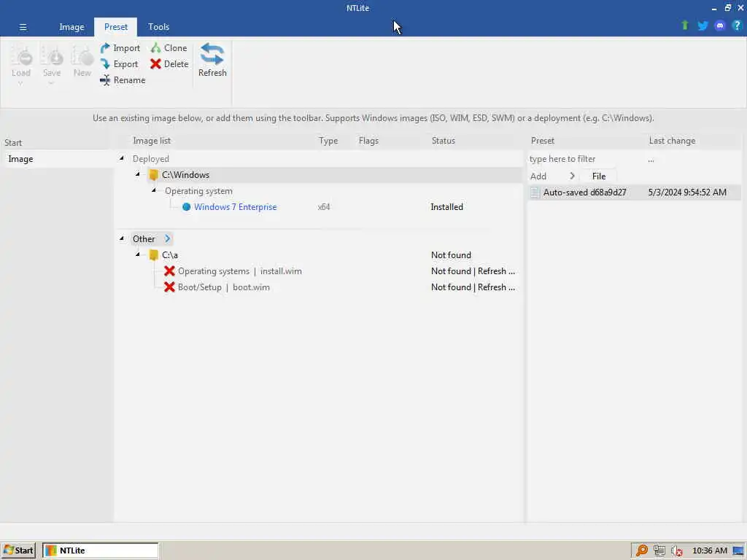
Task: Click the Status column header
Action: tap(443, 141)
